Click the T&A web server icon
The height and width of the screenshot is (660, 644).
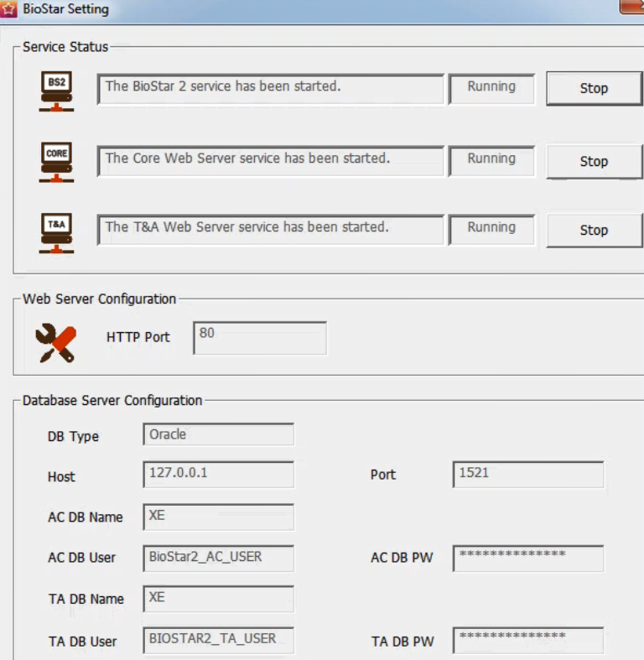[56, 234]
